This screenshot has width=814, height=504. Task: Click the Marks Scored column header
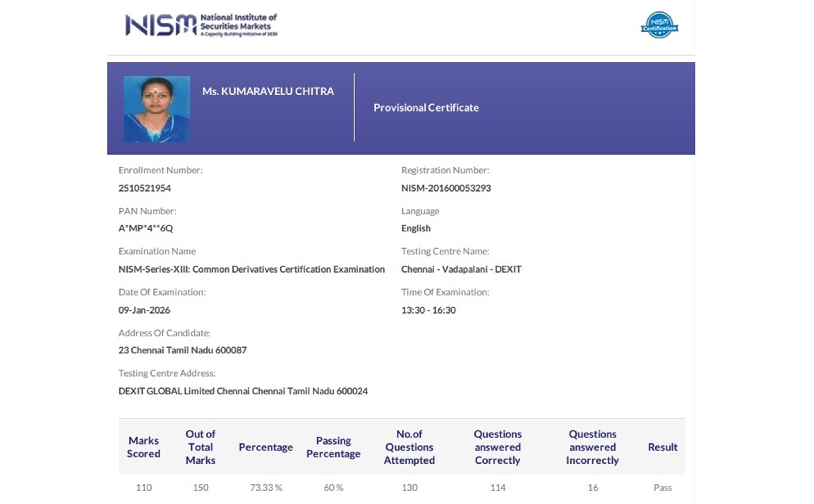click(143, 447)
